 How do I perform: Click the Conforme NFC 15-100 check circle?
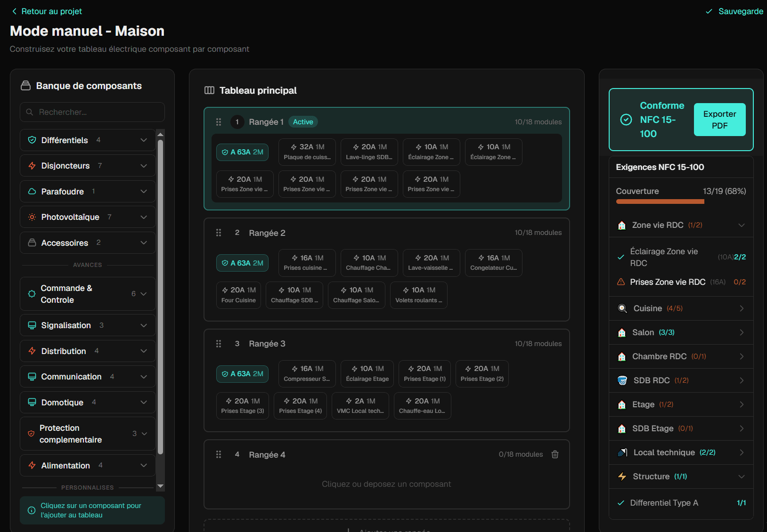[x=626, y=120]
